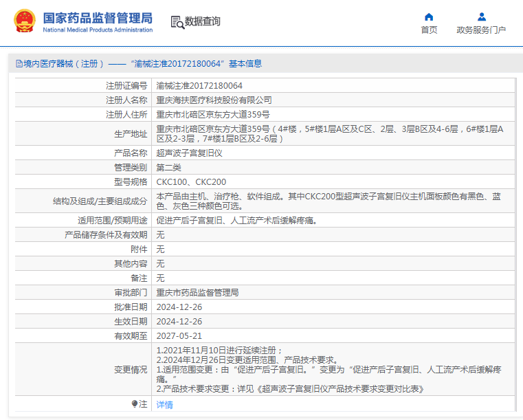Click the 生效日期 row label

tap(131, 321)
